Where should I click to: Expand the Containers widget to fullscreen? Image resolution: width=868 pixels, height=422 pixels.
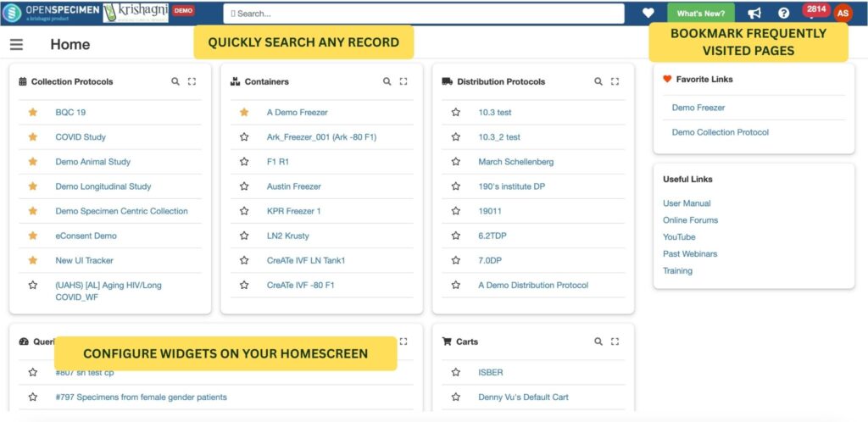pos(403,81)
